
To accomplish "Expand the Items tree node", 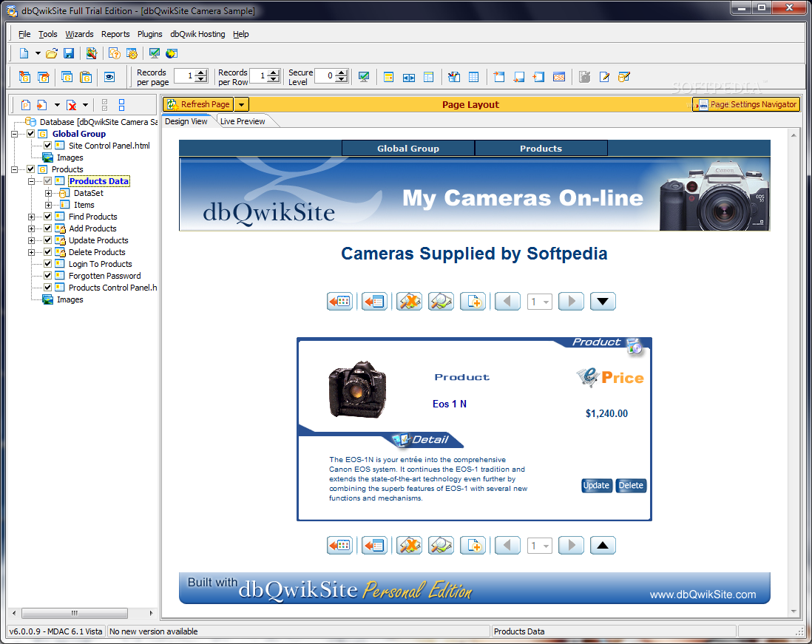I will pyautogui.click(x=48, y=205).
